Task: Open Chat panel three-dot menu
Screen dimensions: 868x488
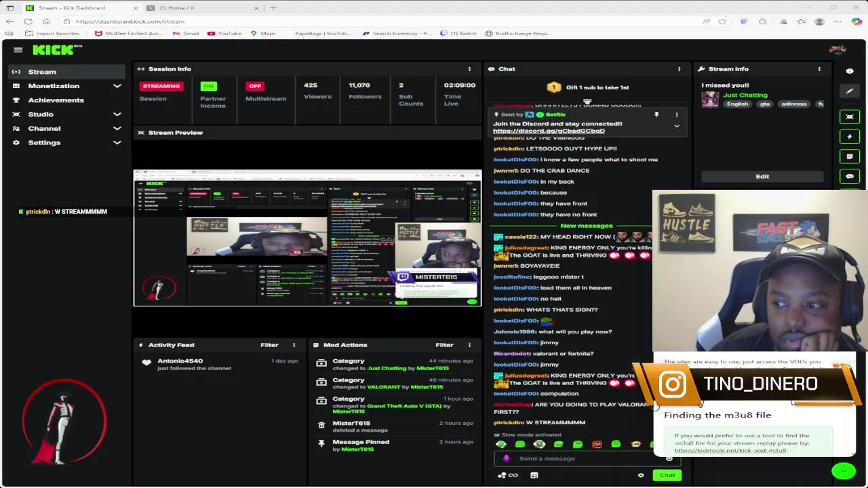Action: click(679, 69)
